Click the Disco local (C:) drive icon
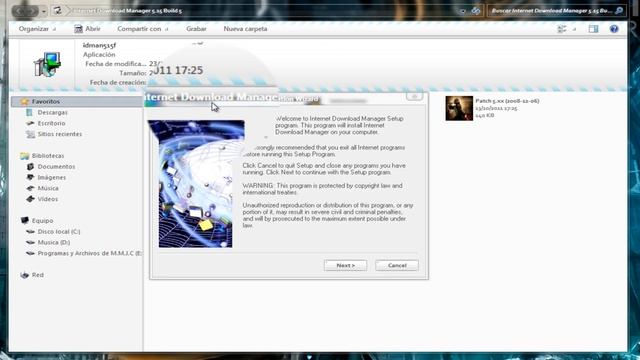 [30, 231]
